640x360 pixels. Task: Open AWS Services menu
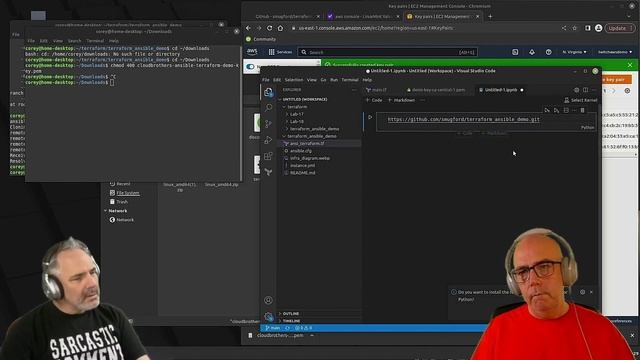[x=280, y=52]
